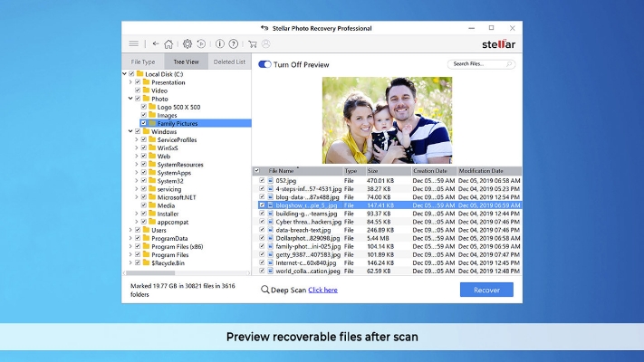Expand the ServiceProfiles folder
This screenshot has height=362, width=644.
(137, 139)
